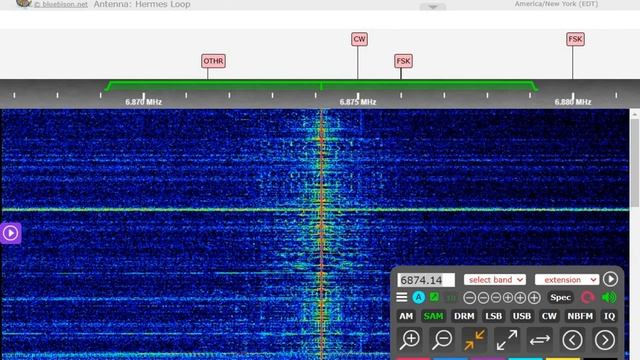The width and height of the screenshot is (640, 360).
Task: Open the bluebison.net link
Action: [x=60, y=4]
